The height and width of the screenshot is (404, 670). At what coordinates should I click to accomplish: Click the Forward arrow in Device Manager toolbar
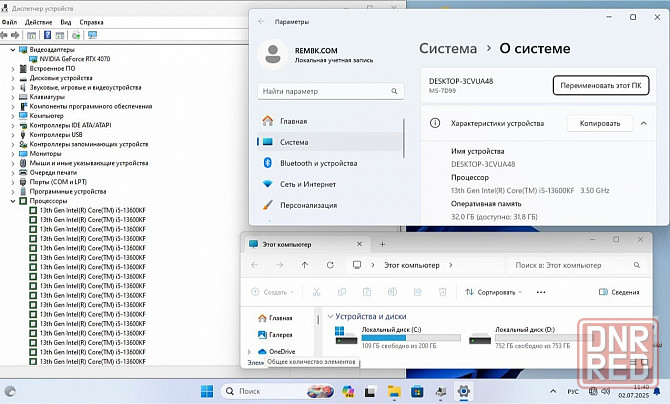(x=15, y=35)
